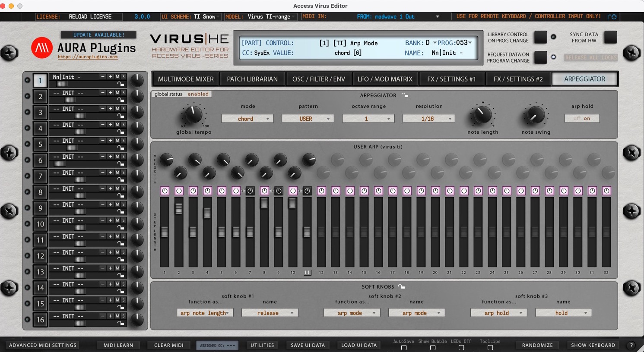This screenshot has width=644, height=352.
Task: Switch to the OSC / FILTER / ENV tab
Action: 319,79
